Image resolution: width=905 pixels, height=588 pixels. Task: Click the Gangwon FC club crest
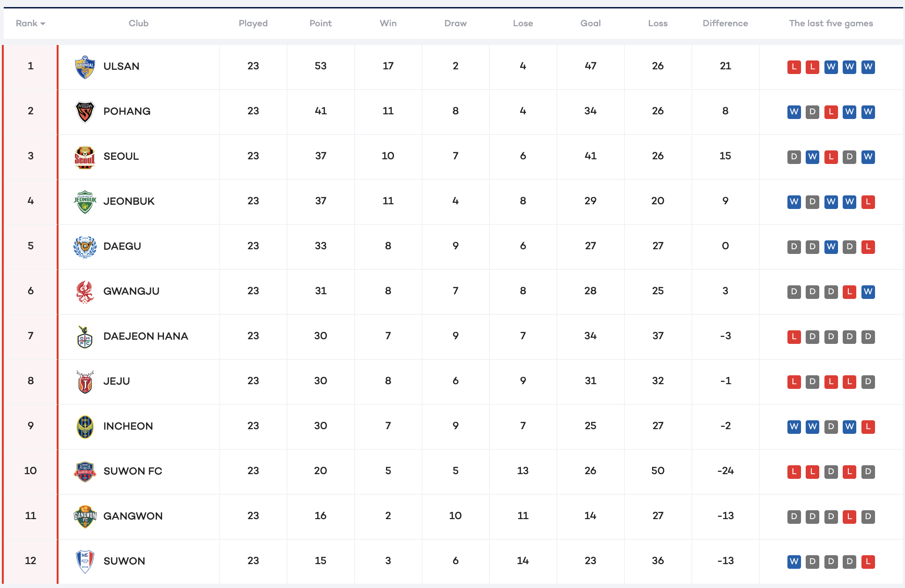pos(85,516)
